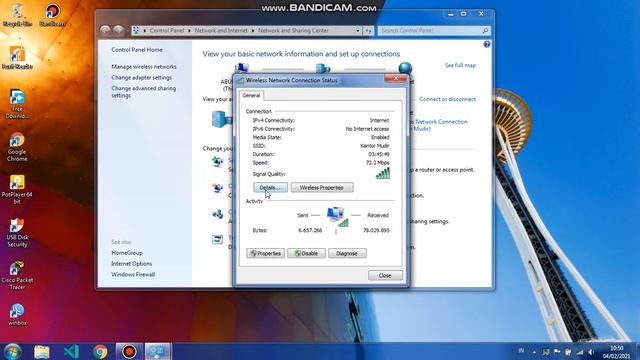Open Windows Firewall link
The width and height of the screenshot is (640, 360).
(x=133, y=275)
